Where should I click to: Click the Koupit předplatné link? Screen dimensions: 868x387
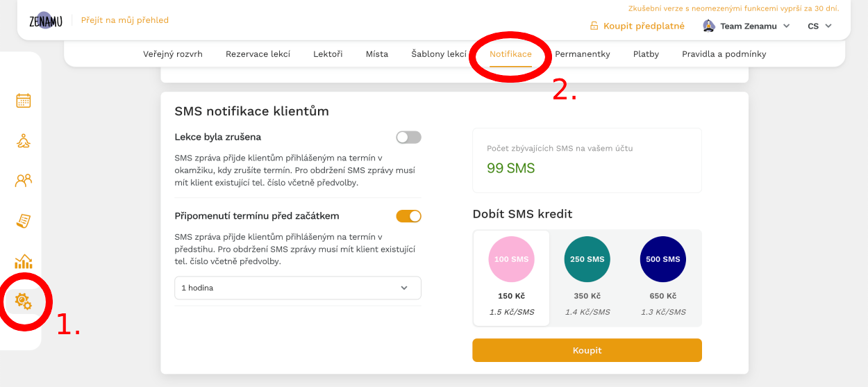[637, 26]
